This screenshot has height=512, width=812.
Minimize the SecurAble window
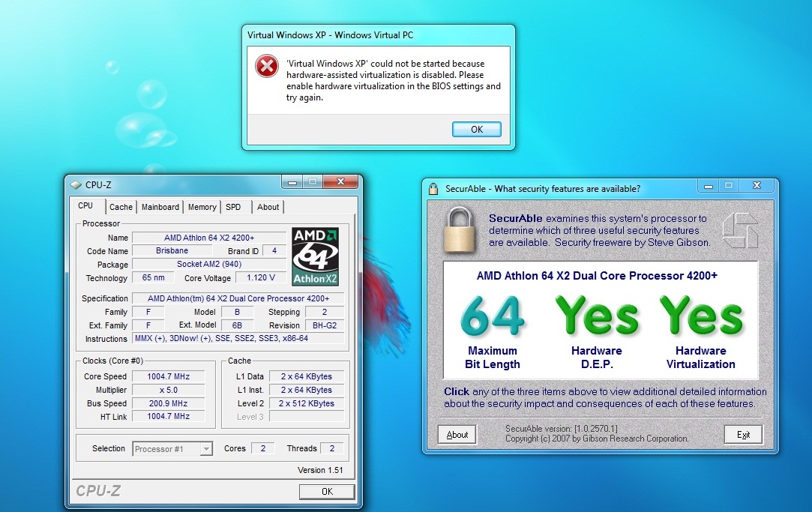pos(709,185)
